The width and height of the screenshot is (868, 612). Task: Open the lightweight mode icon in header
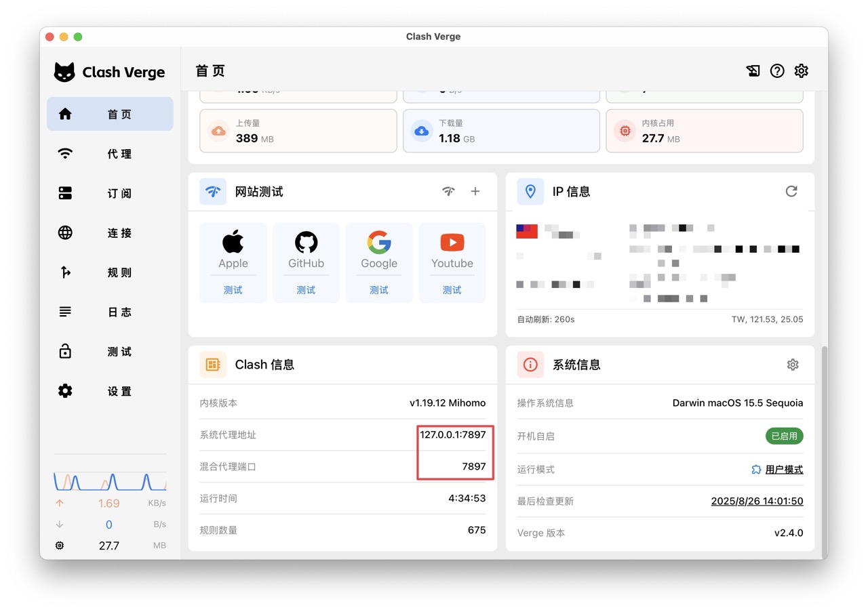pos(753,70)
